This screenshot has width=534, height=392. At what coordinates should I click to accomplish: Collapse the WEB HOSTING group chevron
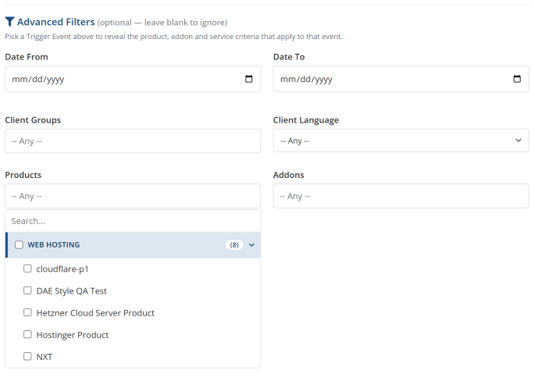point(251,245)
